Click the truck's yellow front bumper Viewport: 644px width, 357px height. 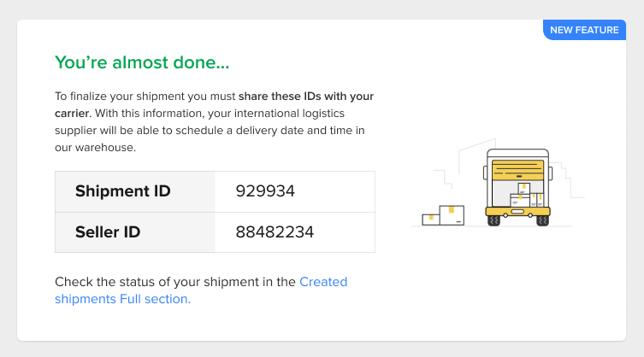tap(516, 211)
